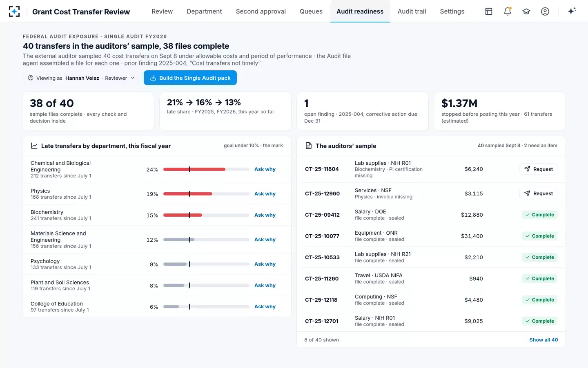Click the Chemical and Biological Engineering 24% bar
Viewport: 588px width, 368px height.
(x=206, y=169)
